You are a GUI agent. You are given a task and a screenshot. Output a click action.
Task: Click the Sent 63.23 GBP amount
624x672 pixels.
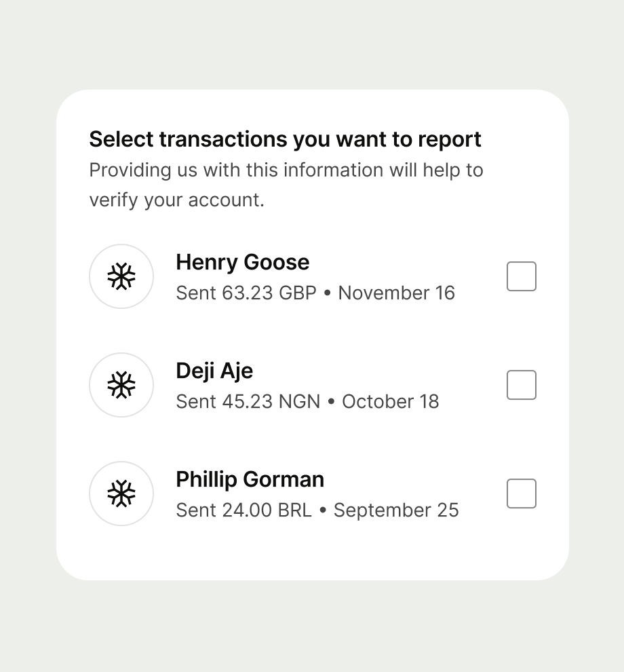[246, 293]
